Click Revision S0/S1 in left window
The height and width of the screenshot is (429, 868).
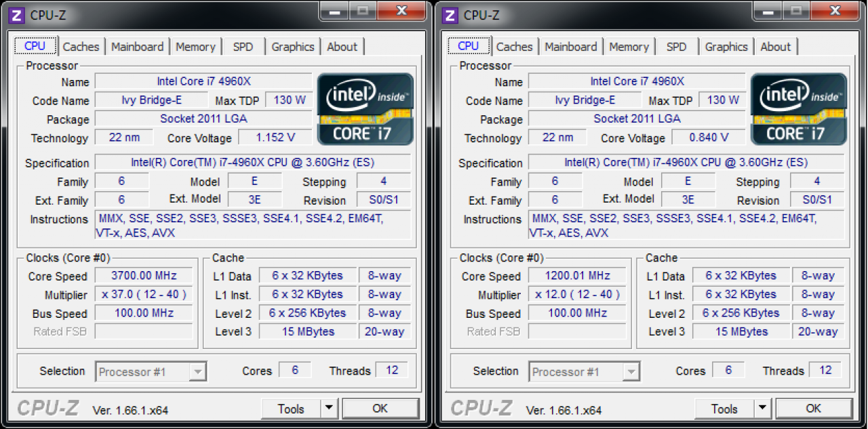click(x=384, y=200)
